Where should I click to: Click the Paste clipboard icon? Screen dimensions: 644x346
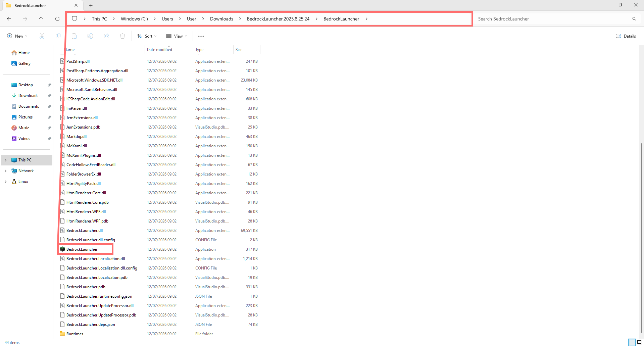pos(74,36)
